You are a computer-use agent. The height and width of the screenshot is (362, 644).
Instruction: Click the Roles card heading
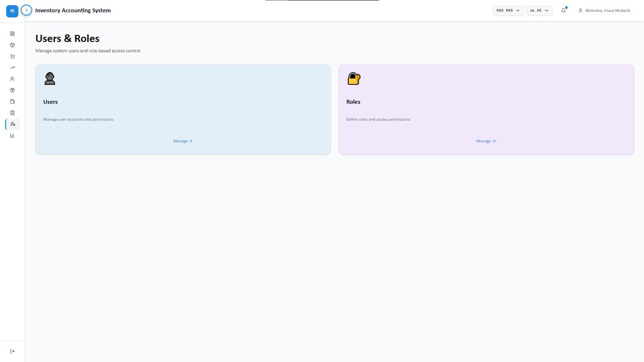pos(353,102)
